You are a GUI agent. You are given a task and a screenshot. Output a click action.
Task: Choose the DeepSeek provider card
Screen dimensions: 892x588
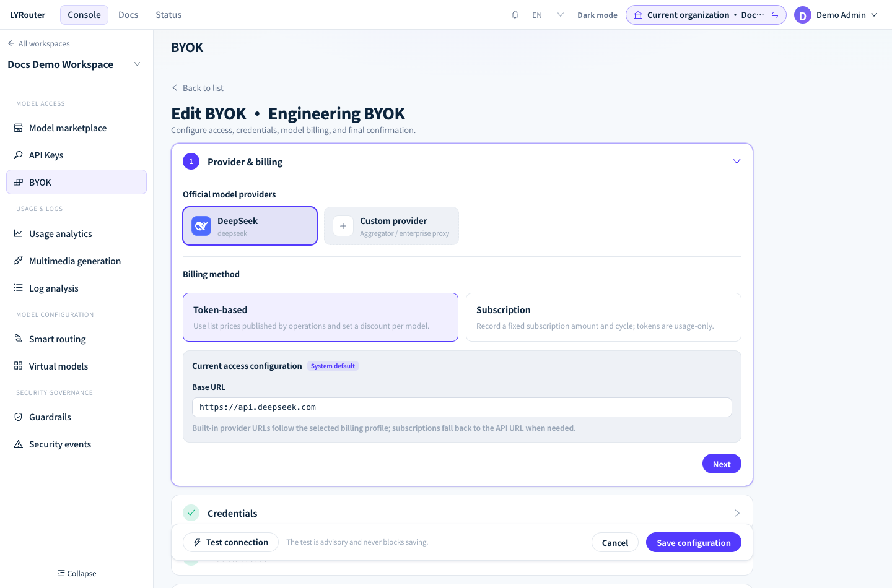[250, 226]
